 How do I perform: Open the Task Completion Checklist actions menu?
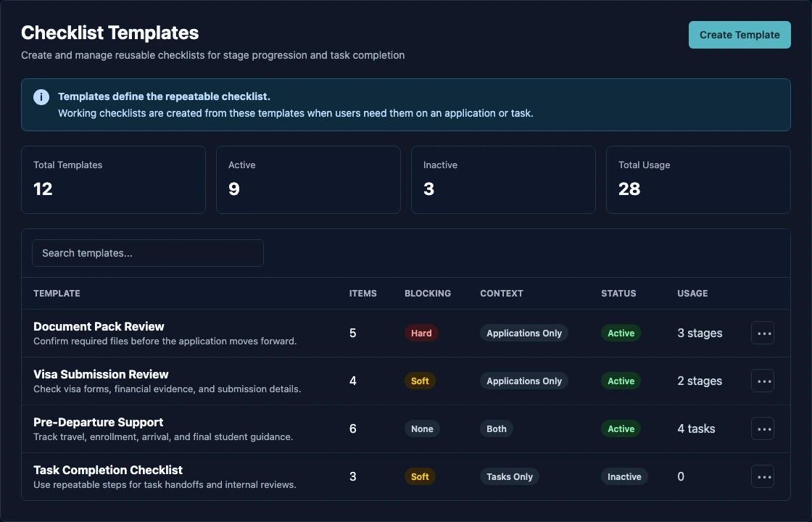(x=762, y=476)
